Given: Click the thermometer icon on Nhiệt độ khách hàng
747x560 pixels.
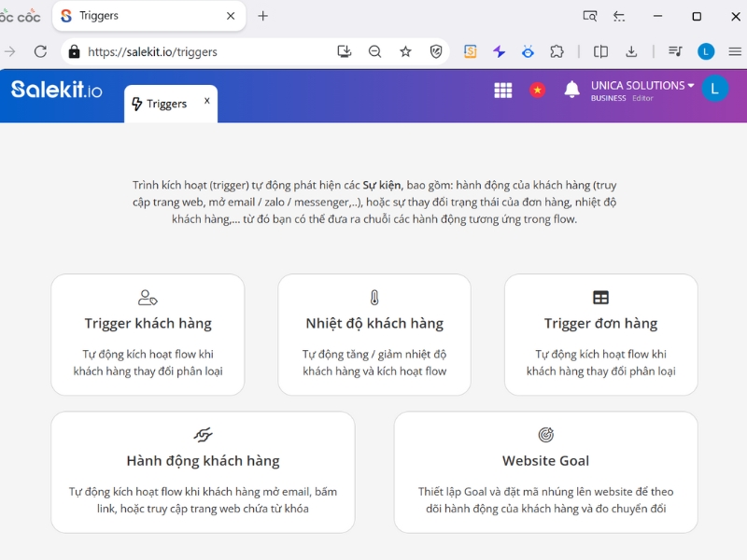Looking at the screenshot, I should click(374, 296).
